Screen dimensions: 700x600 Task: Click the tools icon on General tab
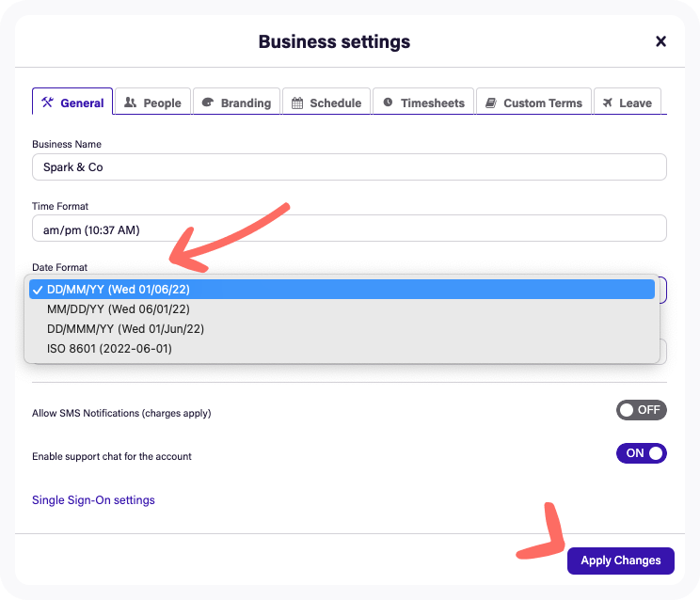47,103
